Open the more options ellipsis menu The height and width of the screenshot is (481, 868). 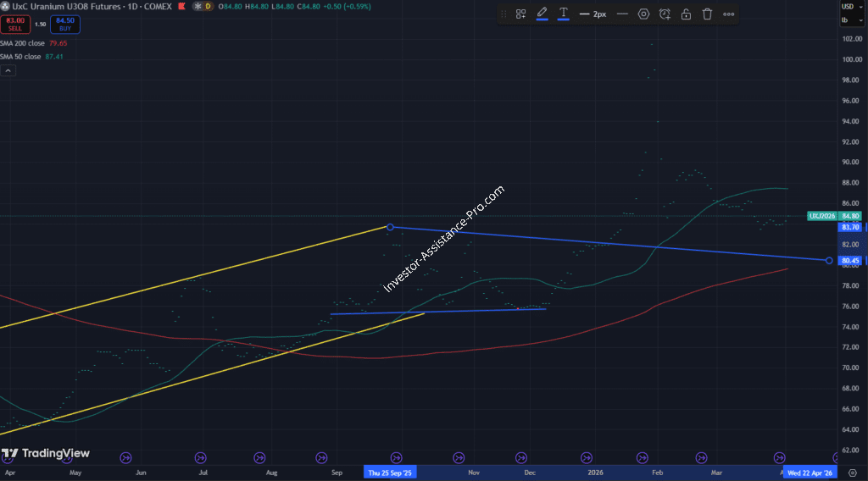(728, 14)
